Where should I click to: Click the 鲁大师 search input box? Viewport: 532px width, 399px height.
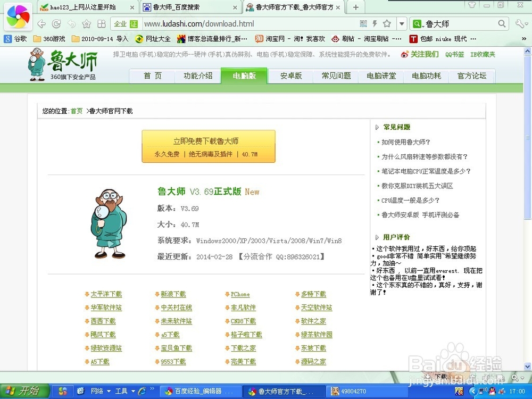click(x=460, y=24)
